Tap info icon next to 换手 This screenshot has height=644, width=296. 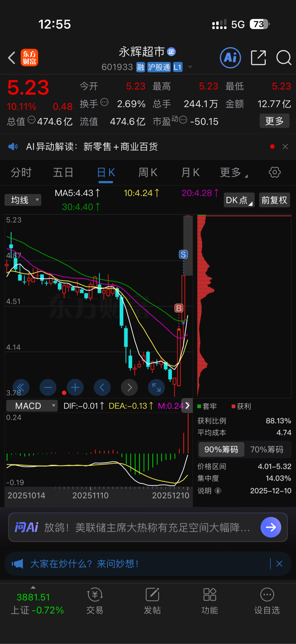(104, 102)
